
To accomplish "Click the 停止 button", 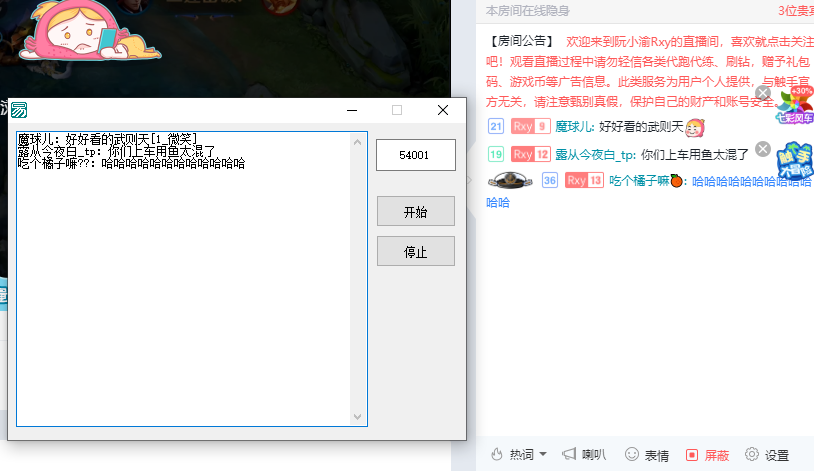I will click(416, 251).
